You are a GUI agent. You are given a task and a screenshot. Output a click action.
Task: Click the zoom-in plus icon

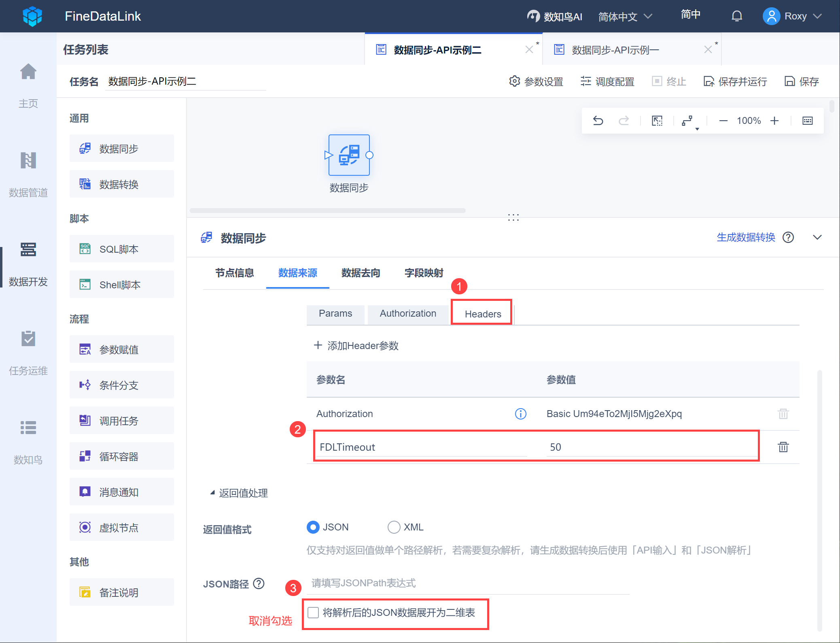pyautogui.click(x=774, y=121)
